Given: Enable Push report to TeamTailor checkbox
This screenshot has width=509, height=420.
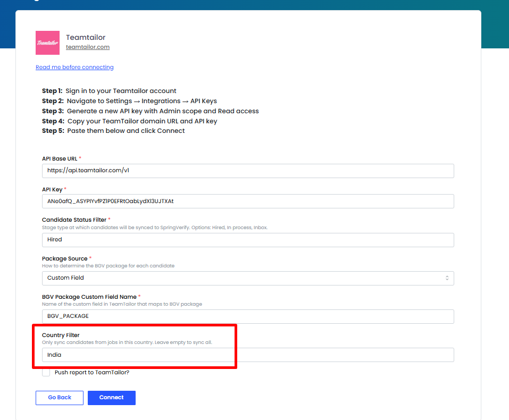Looking at the screenshot, I should pos(46,372).
